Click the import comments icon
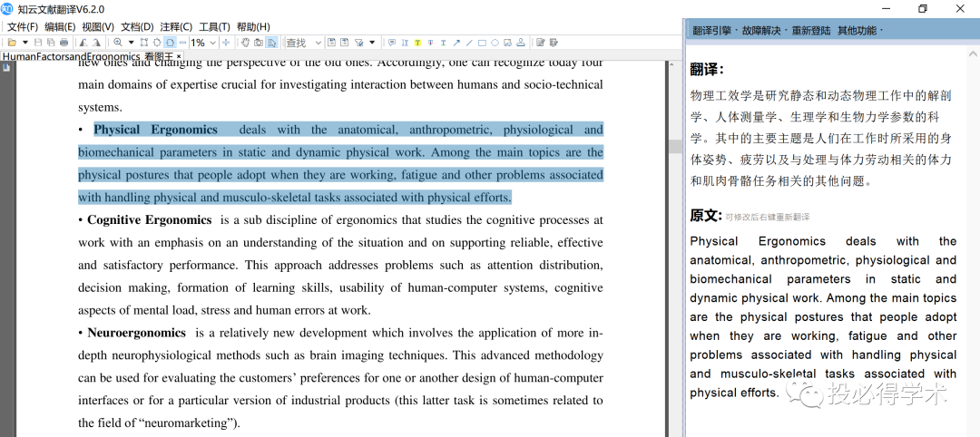 [x=332, y=43]
